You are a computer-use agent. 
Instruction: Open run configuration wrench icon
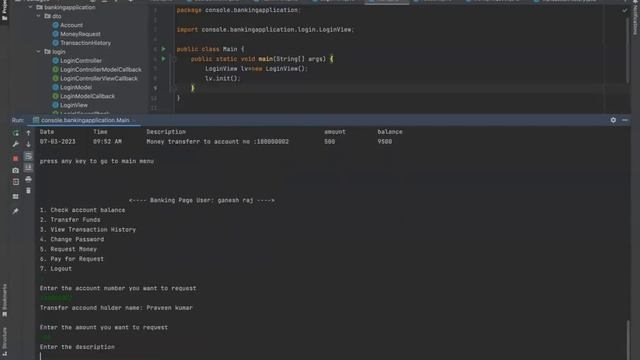[x=16, y=144]
